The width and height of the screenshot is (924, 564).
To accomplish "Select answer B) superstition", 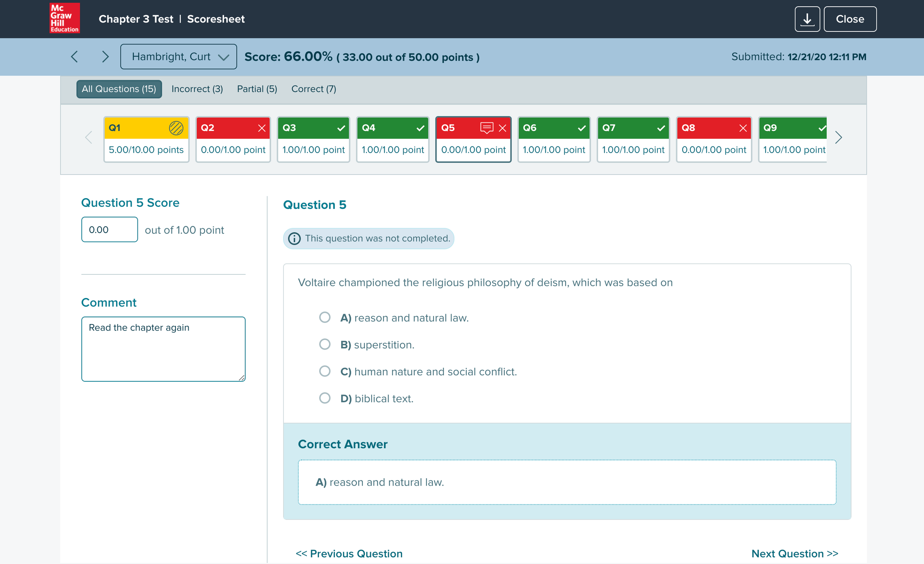I will (x=325, y=344).
